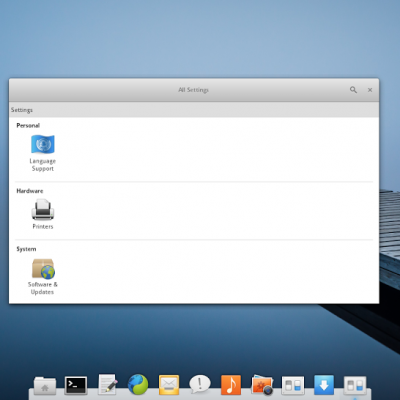Close the All Settings window
400x400 pixels.
[x=370, y=90]
